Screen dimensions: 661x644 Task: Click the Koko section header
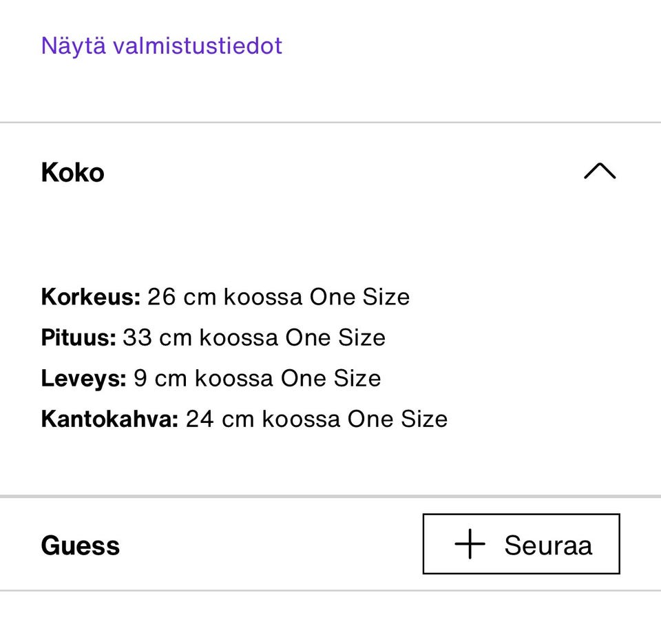click(x=72, y=172)
